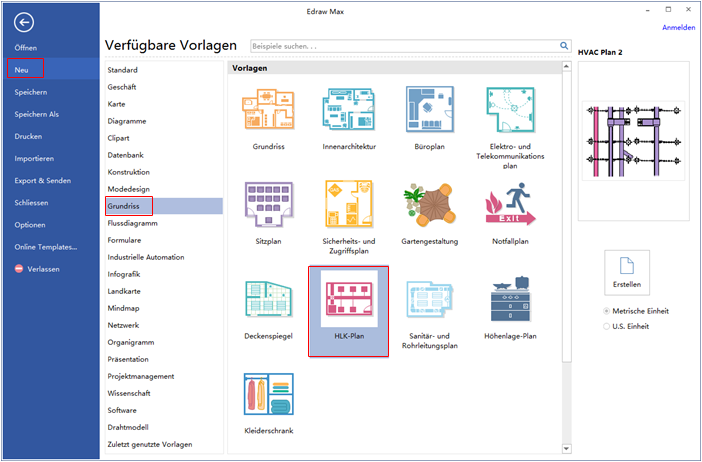Click the search magnifier icon
The image size is (702, 462).
click(564, 46)
